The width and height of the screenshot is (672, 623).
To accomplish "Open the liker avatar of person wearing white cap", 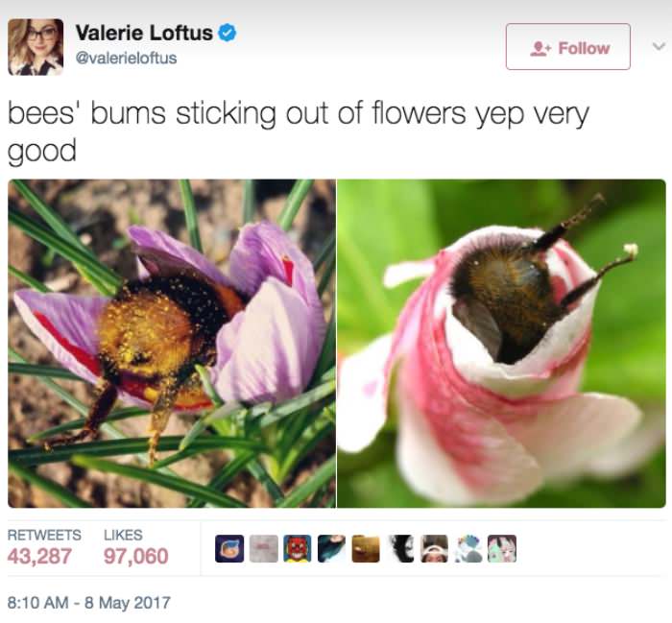I will click(x=432, y=548).
